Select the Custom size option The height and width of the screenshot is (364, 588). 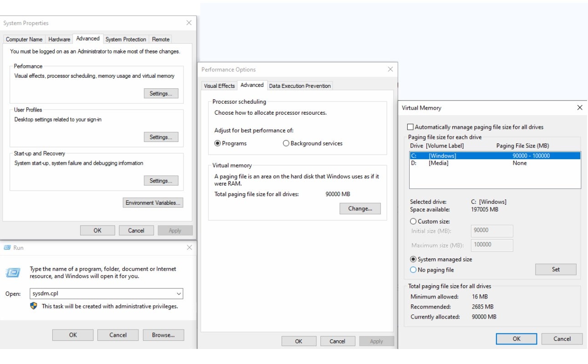tap(413, 221)
